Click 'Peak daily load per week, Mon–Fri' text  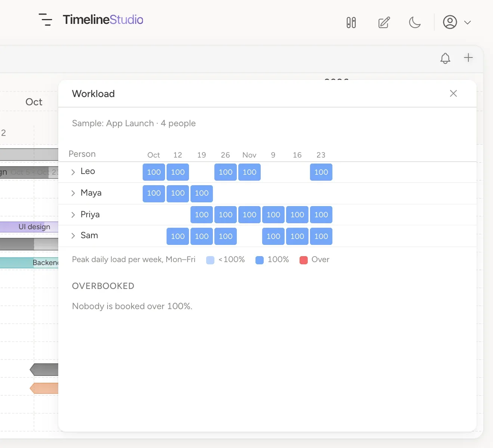tap(134, 259)
